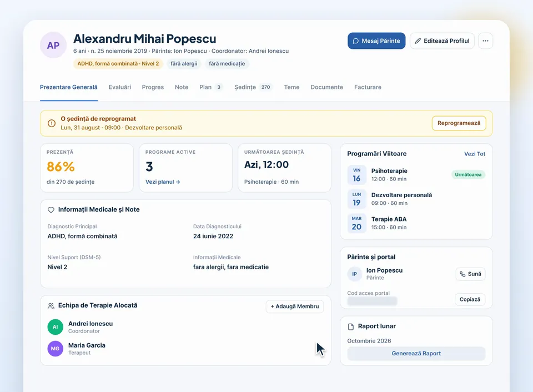
Task: Click the diagnosis date 24 iunie 2022
Action: (x=213, y=237)
